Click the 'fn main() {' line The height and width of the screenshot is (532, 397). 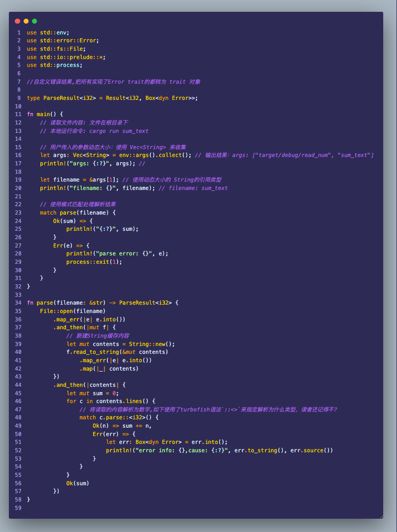point(45,114)
